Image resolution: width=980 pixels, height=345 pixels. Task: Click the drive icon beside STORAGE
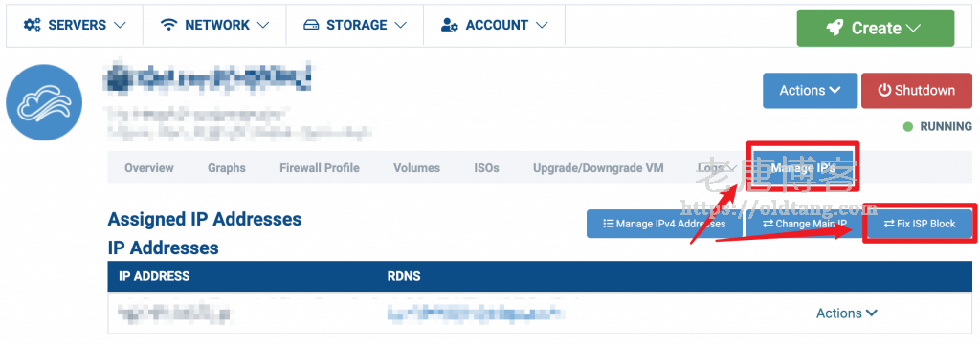(311, 26)
